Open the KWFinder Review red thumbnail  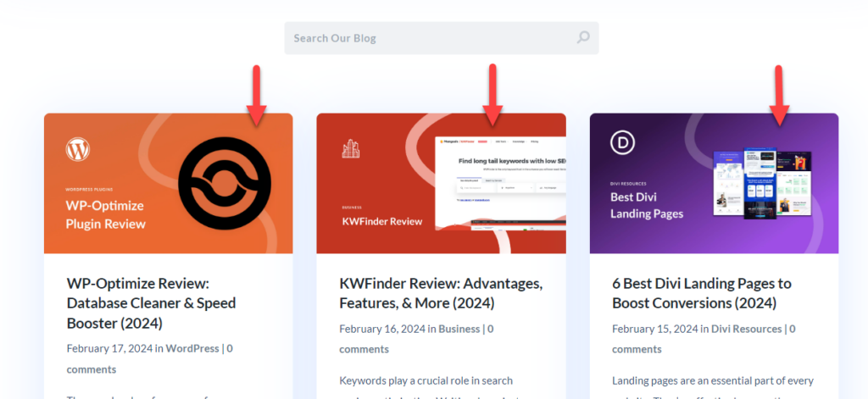coord(441,183)
